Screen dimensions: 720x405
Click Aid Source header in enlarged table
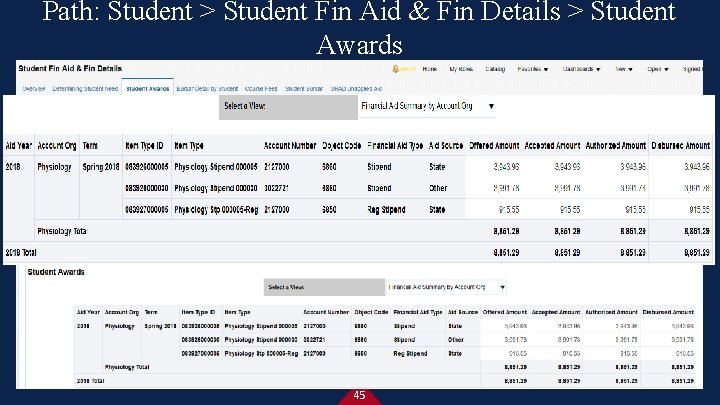click(x=446, y=146)
